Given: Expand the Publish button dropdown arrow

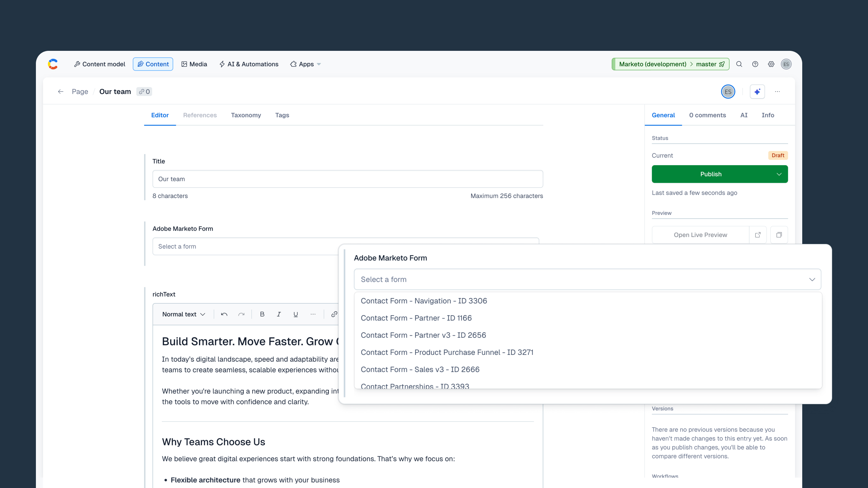Looking at the screenshot, I should [779, 174].
